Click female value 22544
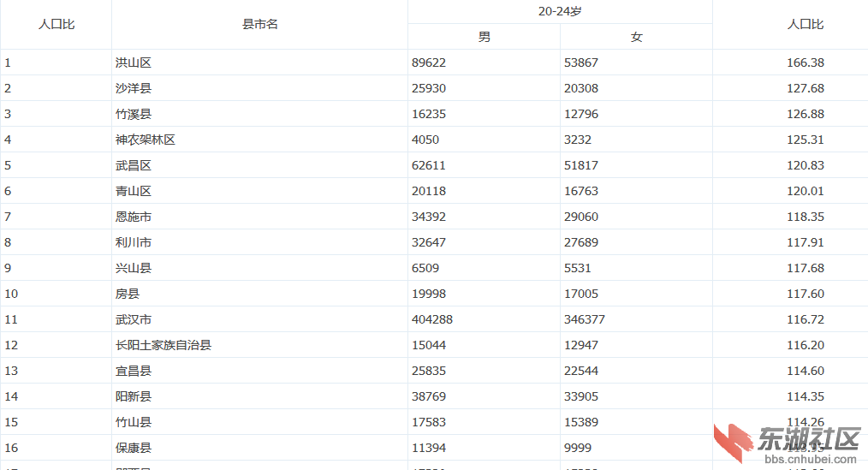This screenshot has width=868, height=470. pyautogui.click(x=580, y=371)
